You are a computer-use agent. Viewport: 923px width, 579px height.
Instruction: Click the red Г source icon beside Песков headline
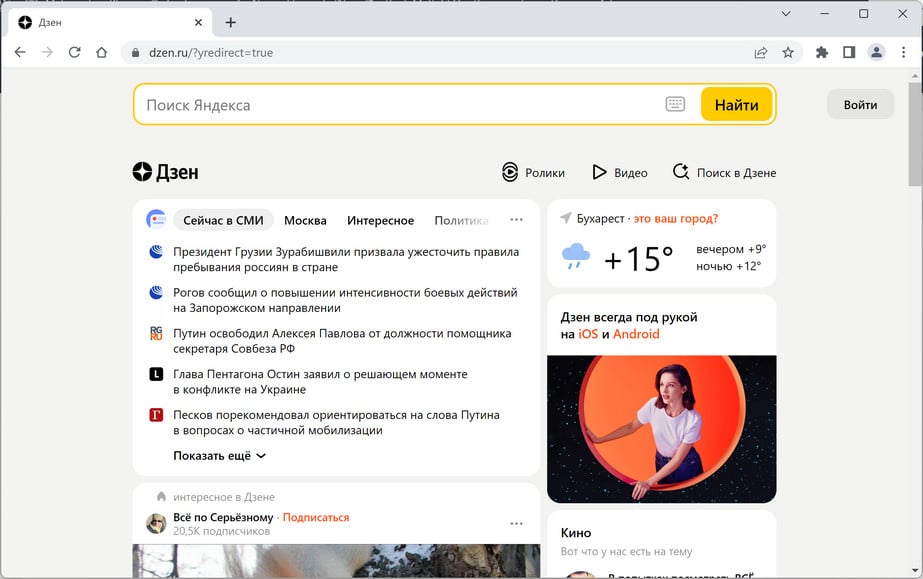pyautogui.click(x=156, y=415)
